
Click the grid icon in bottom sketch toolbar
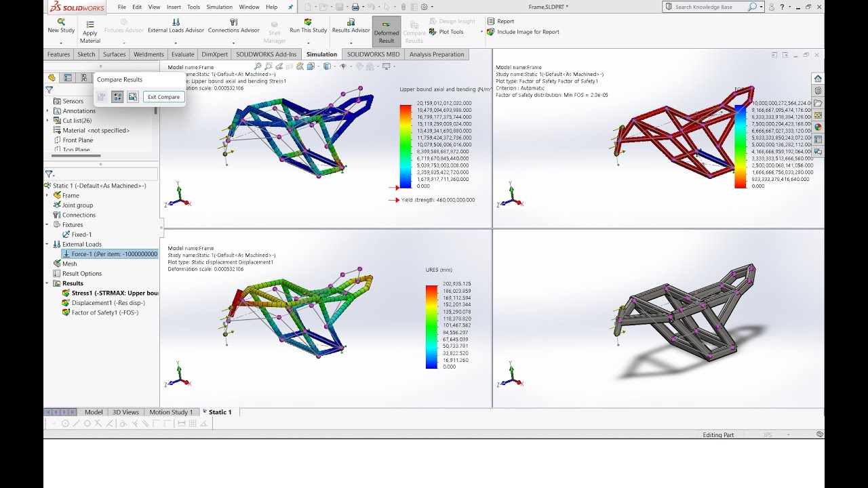193,424
